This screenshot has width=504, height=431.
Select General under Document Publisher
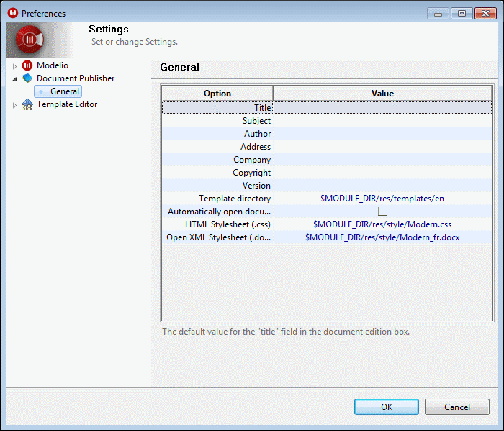pos(65,91)
